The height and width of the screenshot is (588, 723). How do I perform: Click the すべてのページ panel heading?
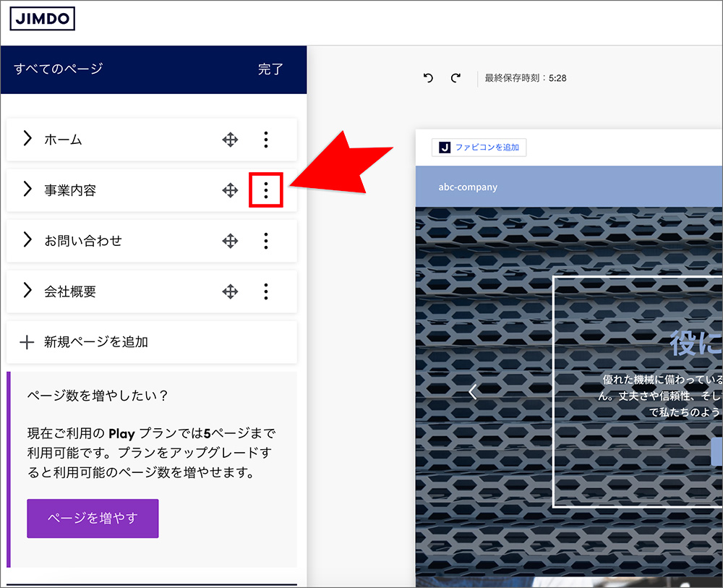click(x=58, y=69)
